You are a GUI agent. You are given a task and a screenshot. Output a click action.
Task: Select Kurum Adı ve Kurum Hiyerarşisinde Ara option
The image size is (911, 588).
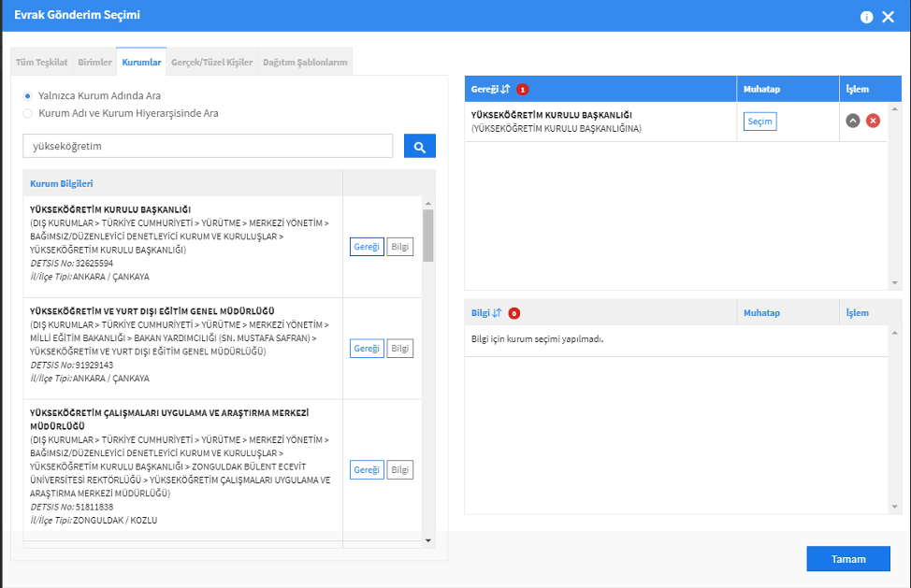[x=28, y=113]
